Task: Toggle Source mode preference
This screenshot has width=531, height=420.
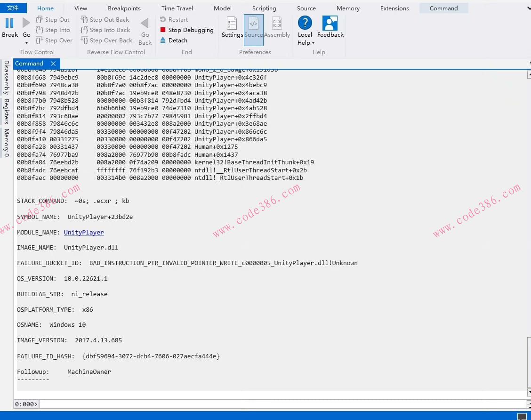Action: [x=254, y=30]
